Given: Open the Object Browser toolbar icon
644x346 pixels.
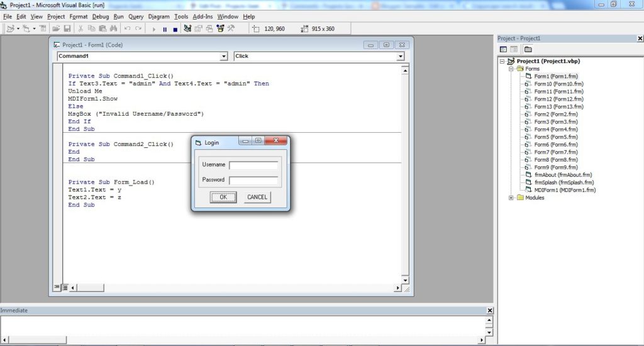Looking at the screenshot, I should click(221, 29).
